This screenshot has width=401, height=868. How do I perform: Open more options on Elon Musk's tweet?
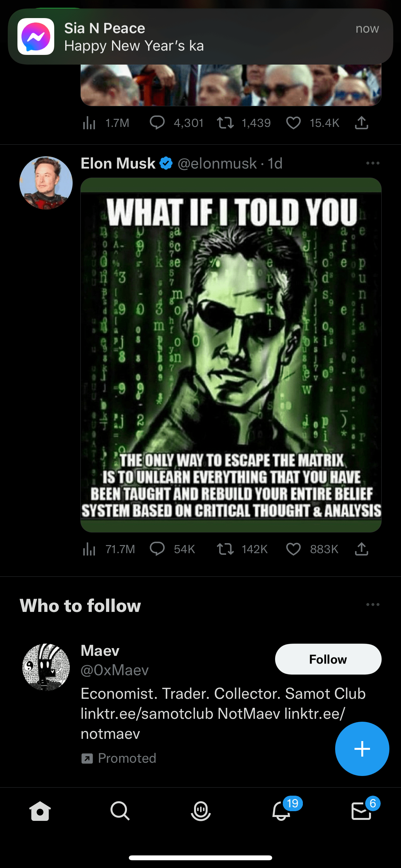coord(373,163)
